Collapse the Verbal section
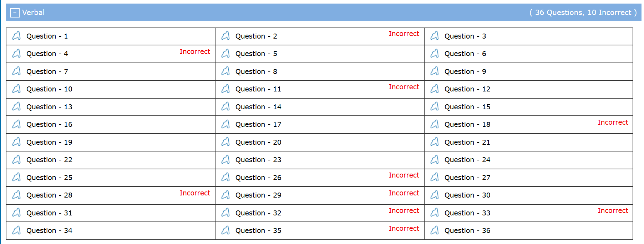This screenshot has height=244, width=644. point(15,13)
